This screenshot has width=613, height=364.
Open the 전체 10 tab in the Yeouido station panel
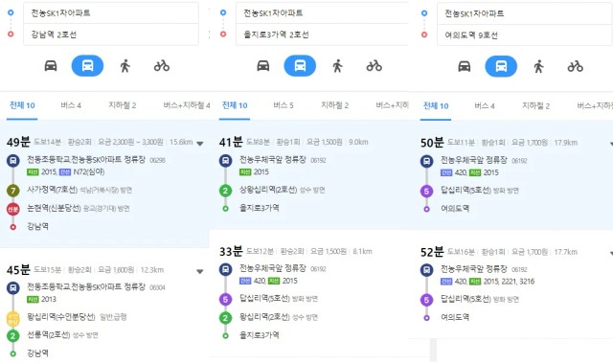436,105
